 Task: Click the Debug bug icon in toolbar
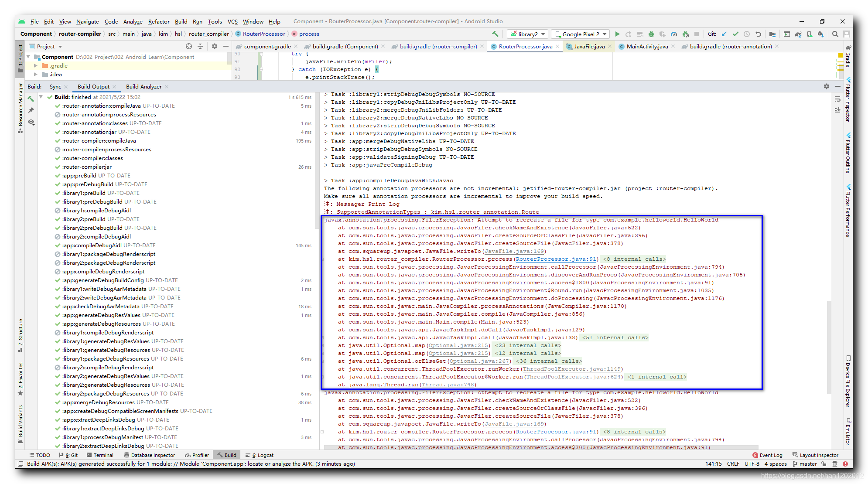click(651, 34)
